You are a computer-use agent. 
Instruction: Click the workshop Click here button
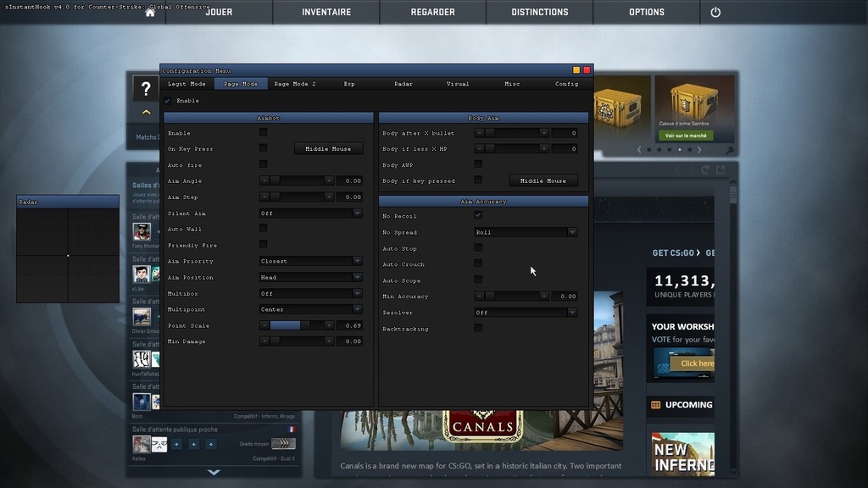tap(693, 363)
